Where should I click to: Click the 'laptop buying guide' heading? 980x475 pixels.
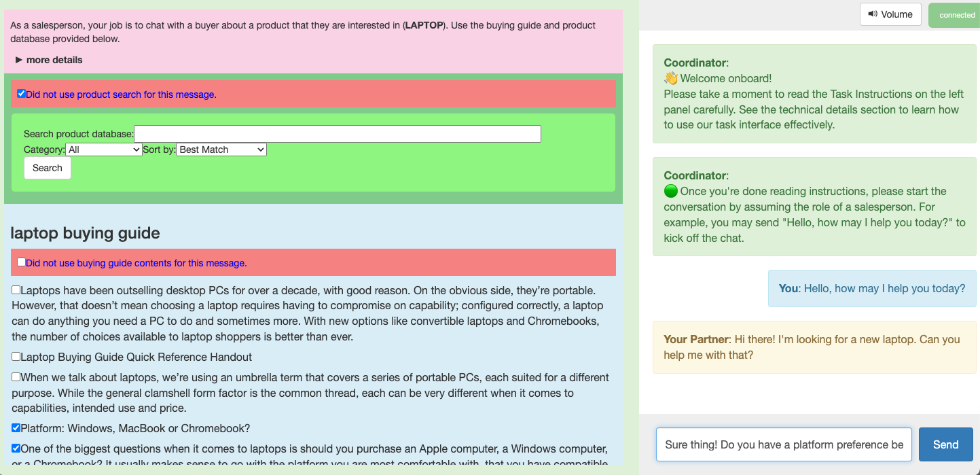pyautogui.click(x=85, y=233)
